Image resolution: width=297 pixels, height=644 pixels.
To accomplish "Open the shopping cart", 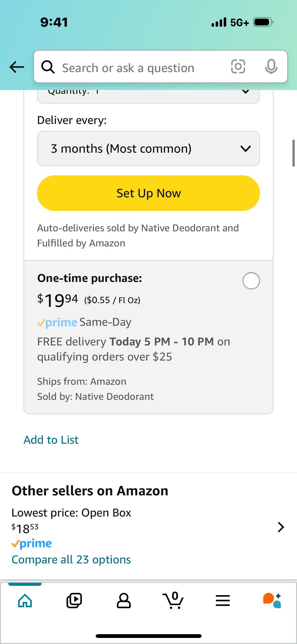I will click(x=173, y=601).
